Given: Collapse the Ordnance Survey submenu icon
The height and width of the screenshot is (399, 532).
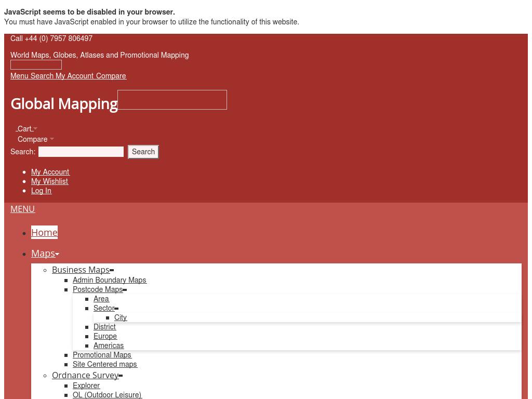Looking at the screenshot, I should coord(121,376).
